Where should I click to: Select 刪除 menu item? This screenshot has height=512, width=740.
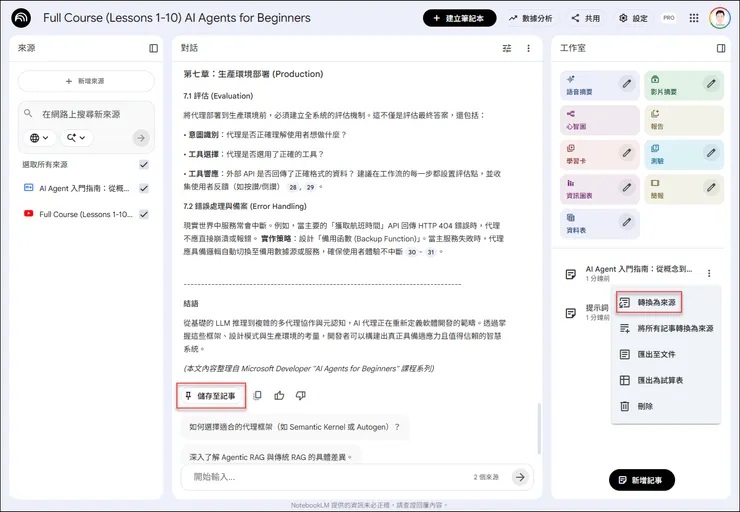point(666,406)
